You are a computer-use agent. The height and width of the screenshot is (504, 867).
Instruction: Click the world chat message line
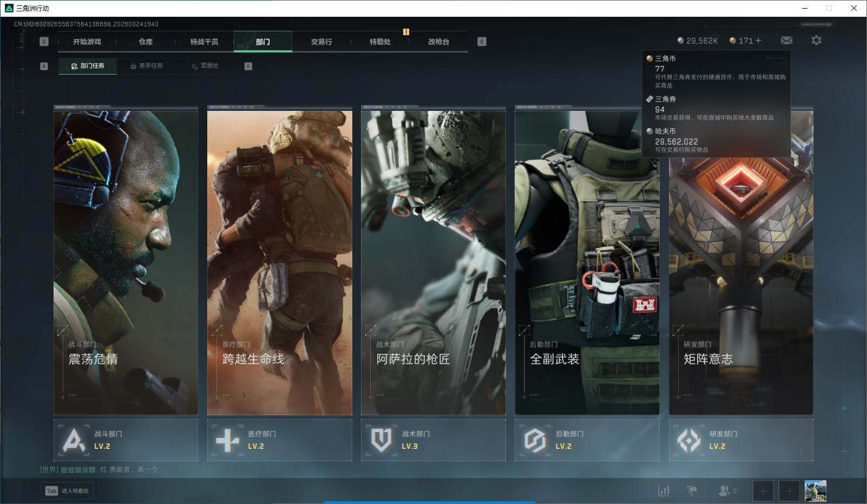(99, 469)
